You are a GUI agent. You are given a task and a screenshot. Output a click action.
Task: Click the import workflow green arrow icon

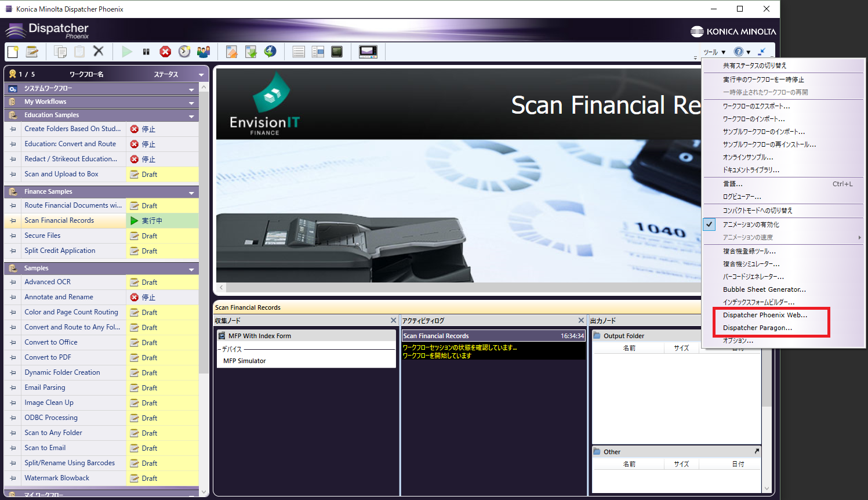click(251, 52)
